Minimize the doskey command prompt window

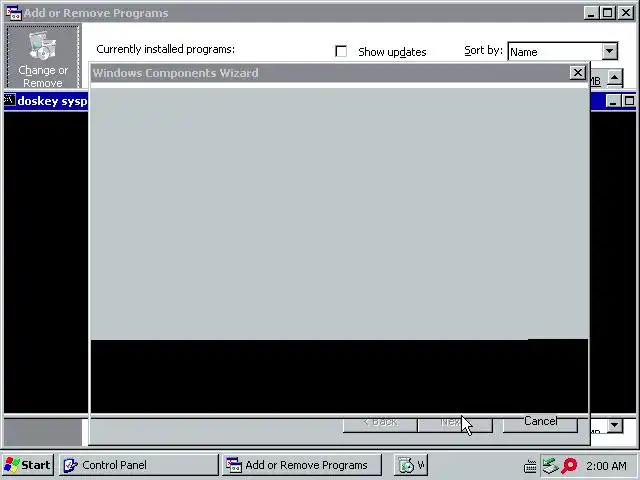coord(612,101)
